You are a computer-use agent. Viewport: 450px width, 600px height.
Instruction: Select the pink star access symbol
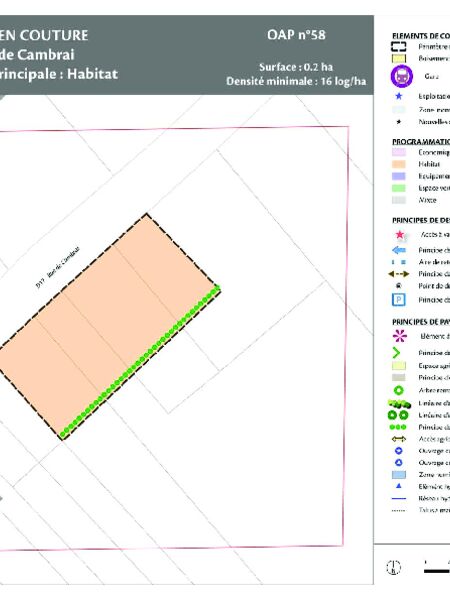pos(400,235)
